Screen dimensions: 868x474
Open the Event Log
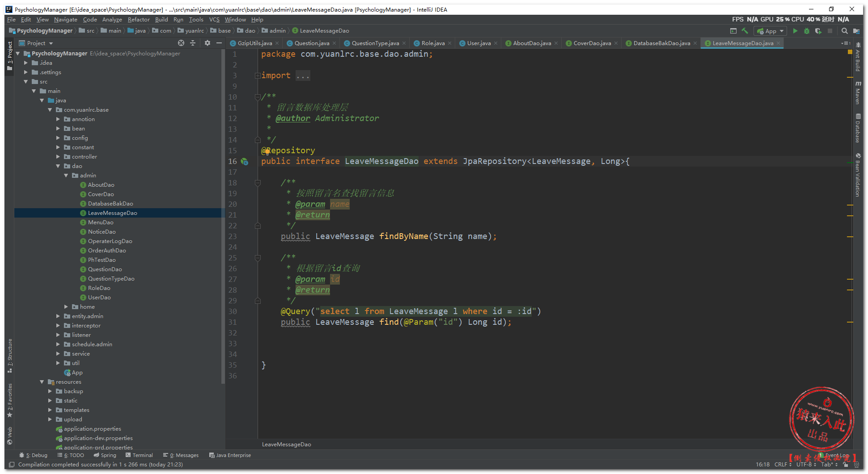pyautogui.click(x=834, y=455)
